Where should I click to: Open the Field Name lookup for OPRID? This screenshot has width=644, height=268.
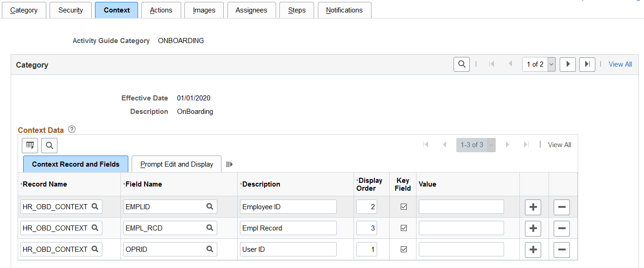click(209, 249)
